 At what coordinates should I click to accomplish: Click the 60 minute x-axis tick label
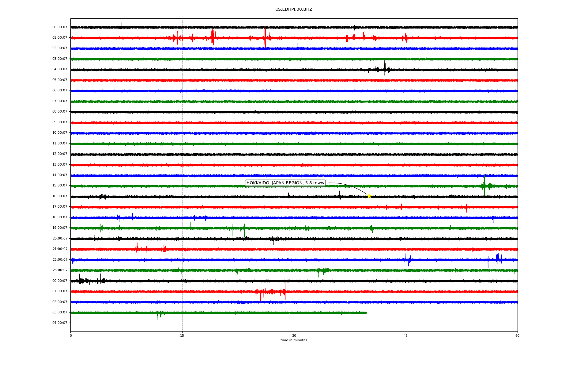point(517,335)
